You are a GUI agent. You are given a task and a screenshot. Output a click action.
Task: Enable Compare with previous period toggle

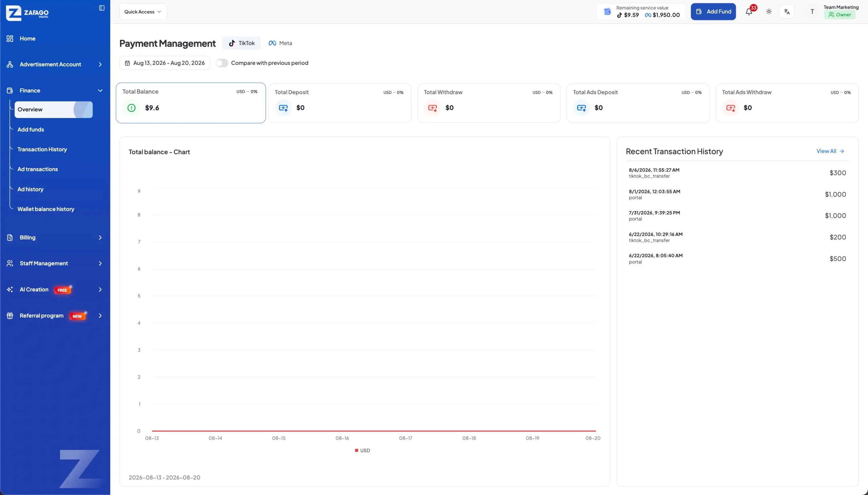[x=222, y=63]
